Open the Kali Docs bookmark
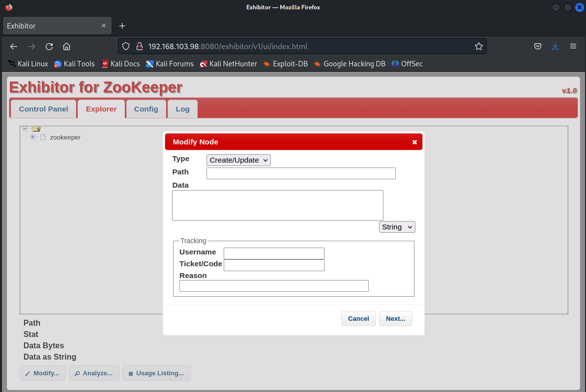586x392 pixels. point(121,64)
